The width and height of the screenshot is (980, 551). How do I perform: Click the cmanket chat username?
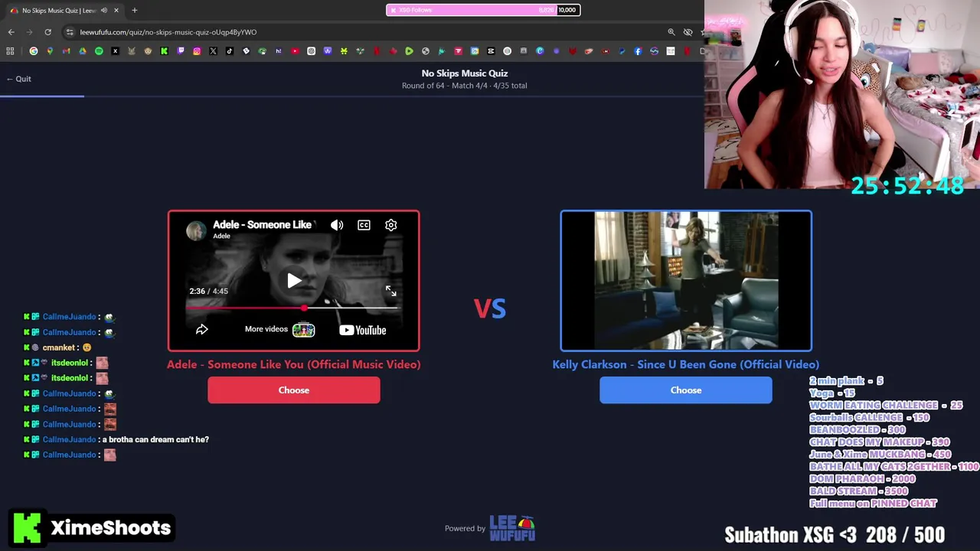[59, 347]
